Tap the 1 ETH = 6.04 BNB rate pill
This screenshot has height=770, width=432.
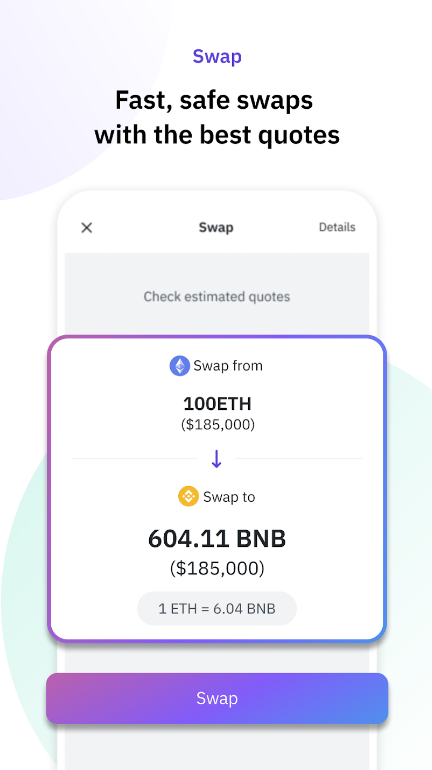click(x=216, y=608)
